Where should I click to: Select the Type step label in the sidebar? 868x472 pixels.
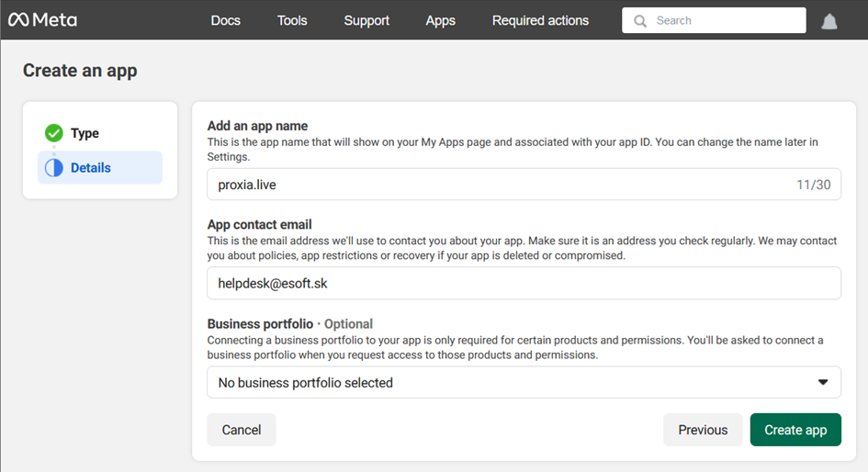tap(85, 133)
